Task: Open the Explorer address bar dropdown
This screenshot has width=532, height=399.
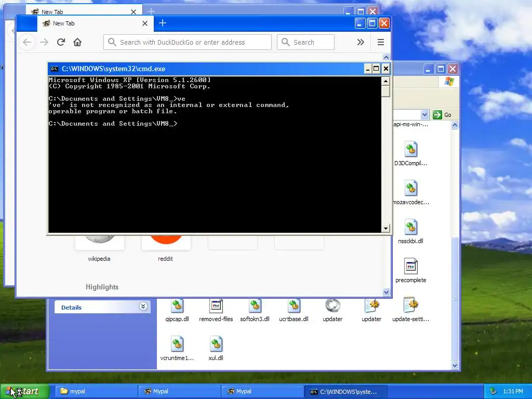Action: pos(425,115)
